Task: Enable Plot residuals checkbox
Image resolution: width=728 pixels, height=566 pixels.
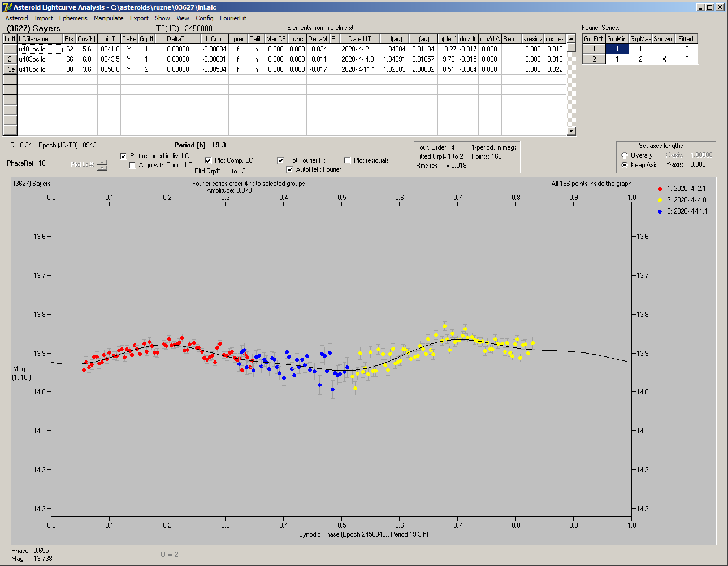Action: click(347, 160)
